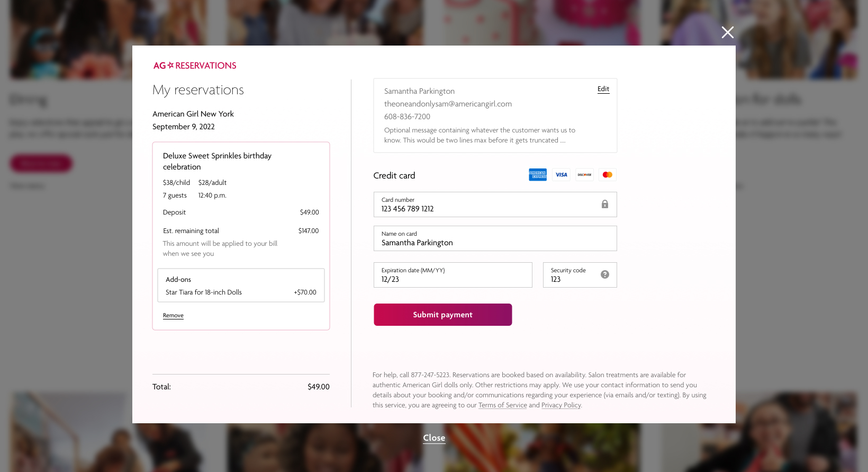Click the Discover card icon

pyautogui.click(x=584, y=175)
